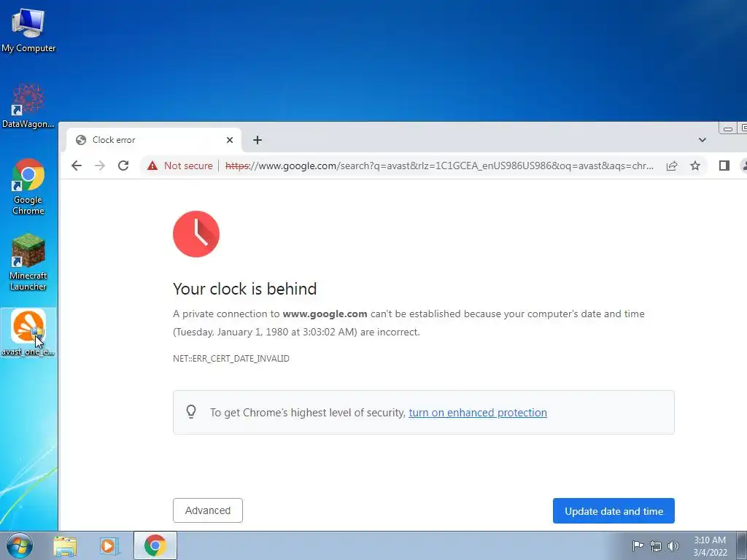Open a new tab with plus button
Viewport: 747px width, 560px height.
tap(258, 140)
